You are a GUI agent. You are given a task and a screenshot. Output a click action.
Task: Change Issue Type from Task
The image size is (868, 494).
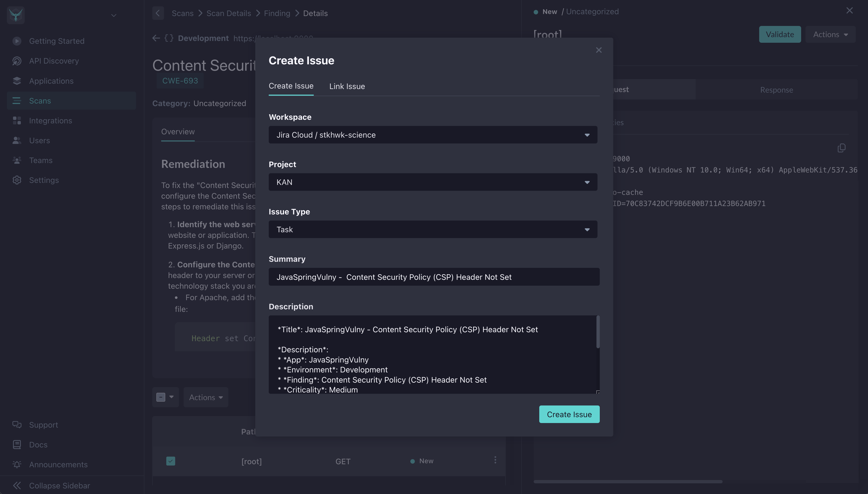coord(433,229)
